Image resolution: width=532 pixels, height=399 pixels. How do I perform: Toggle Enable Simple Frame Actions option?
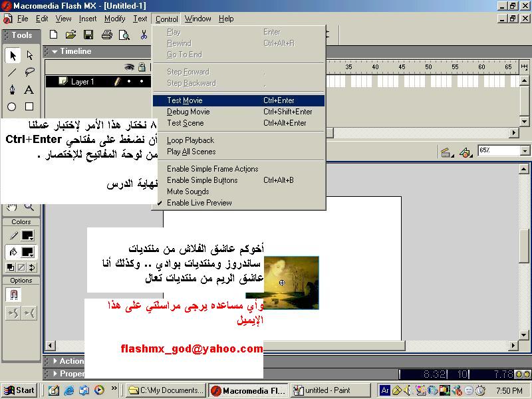239,169
